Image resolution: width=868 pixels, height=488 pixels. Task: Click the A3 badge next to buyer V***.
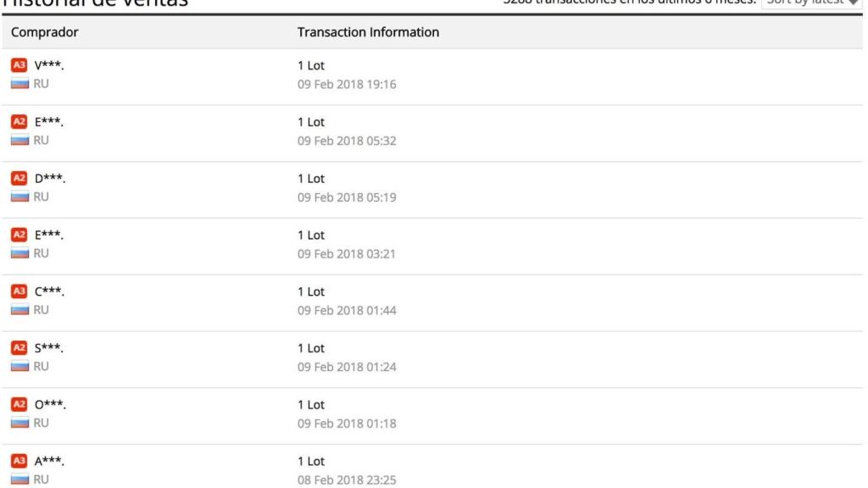(19, 65)
